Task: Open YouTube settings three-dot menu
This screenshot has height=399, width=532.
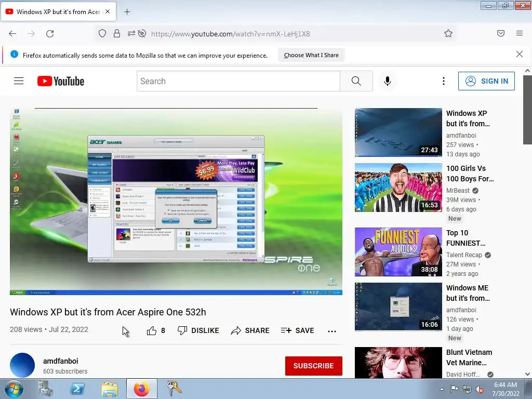Action: click(x=444, y=81)
